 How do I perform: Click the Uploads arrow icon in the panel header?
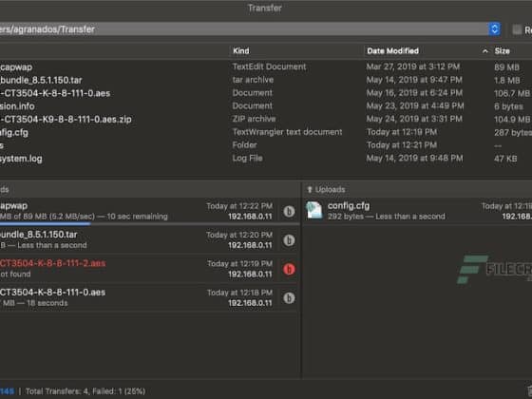pos(309,190)
